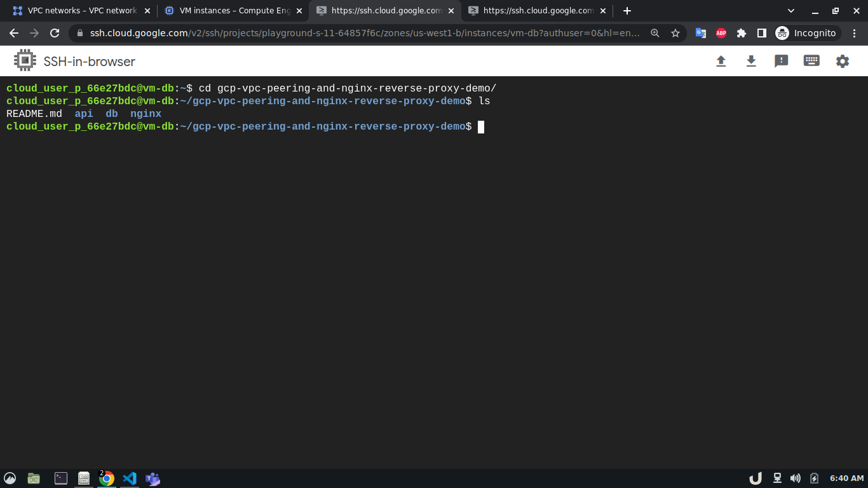Switch to the last ssh.cloud.google.com tab

click(536, 11)
